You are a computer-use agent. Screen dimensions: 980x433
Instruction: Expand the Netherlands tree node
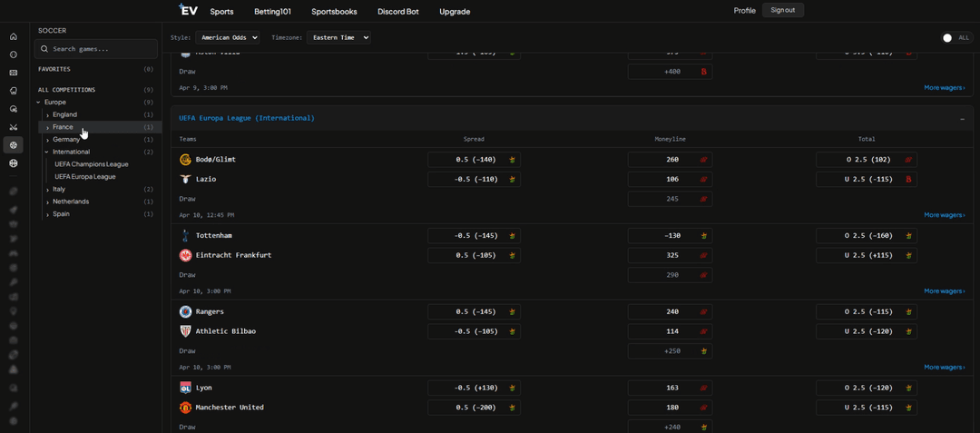tap(48, 202)
